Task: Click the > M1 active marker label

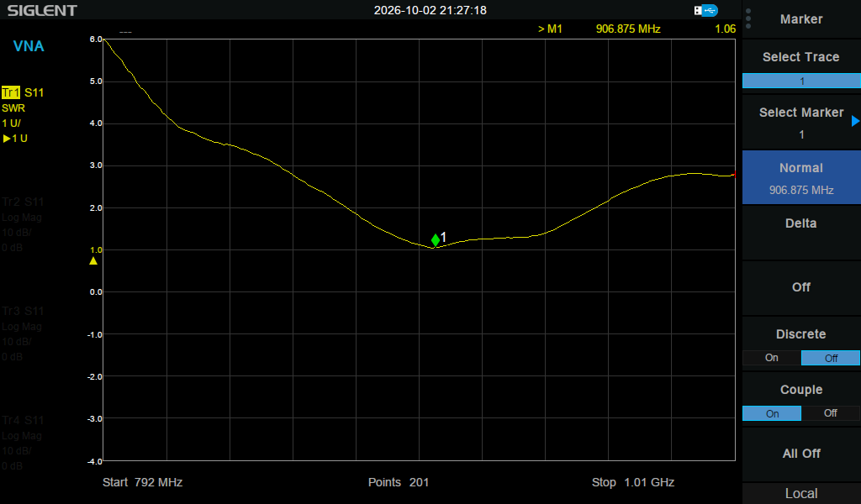Action: coord(550,29)
